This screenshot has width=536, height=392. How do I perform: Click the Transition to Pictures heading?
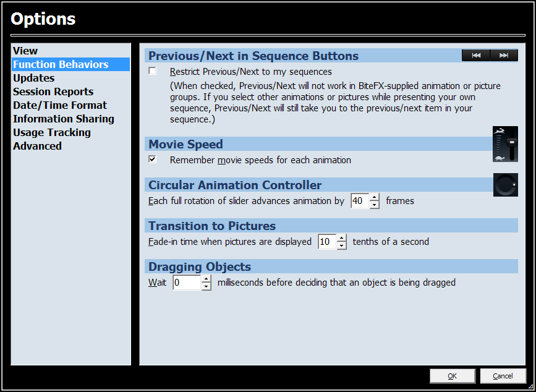(212, 226)
